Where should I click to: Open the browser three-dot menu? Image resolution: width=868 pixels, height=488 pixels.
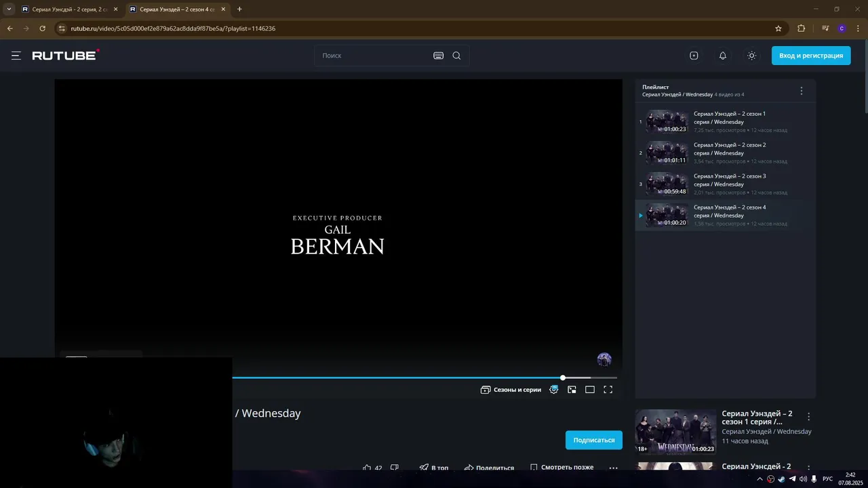tap(859, 28)
